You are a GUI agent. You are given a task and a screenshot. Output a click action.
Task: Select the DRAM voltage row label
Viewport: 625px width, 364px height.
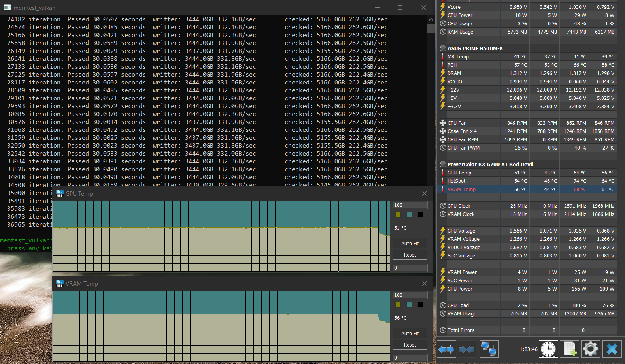click(454, 73)
